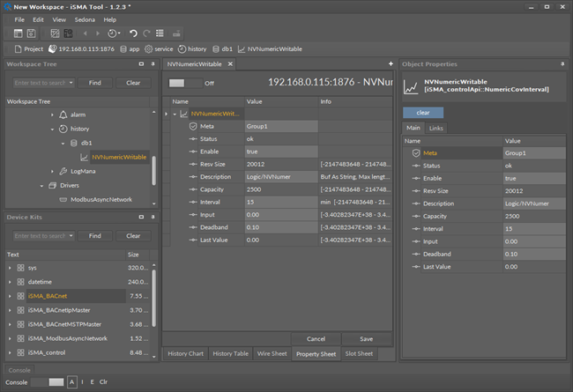Toggle the Off switch in property sheet
This screenshot has width=573, height=392.
pos(185,84)
